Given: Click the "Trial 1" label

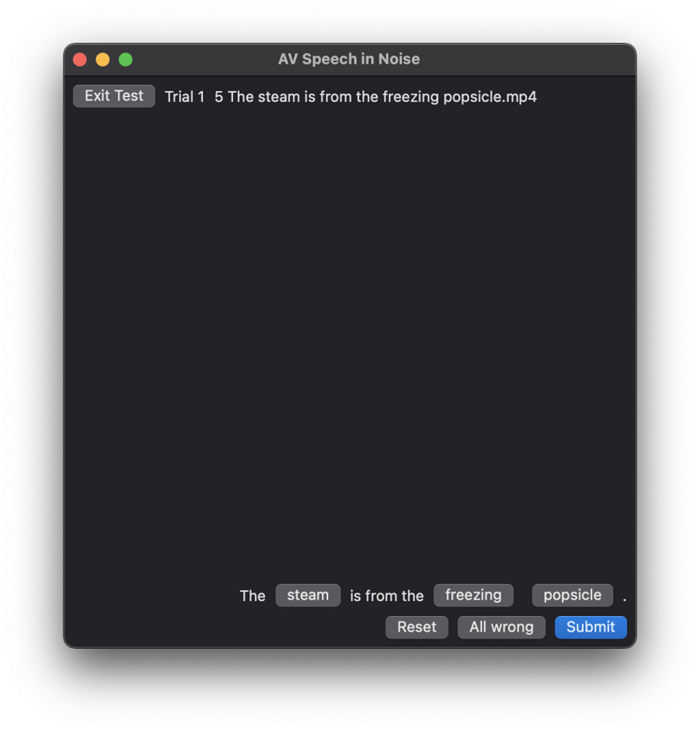Looking at the screenshot, I should (x=185, y=97).
